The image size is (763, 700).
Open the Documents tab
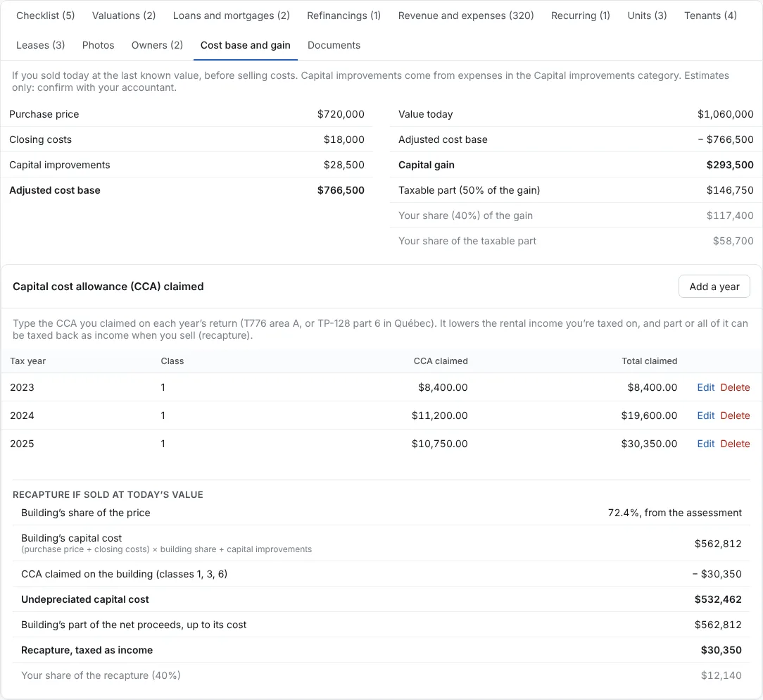coord(334,45)
